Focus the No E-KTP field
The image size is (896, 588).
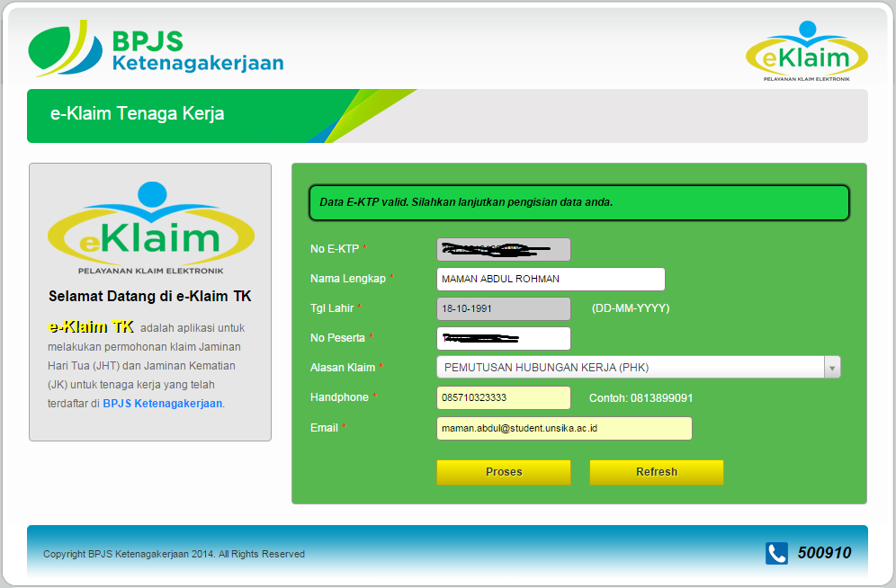504,249
